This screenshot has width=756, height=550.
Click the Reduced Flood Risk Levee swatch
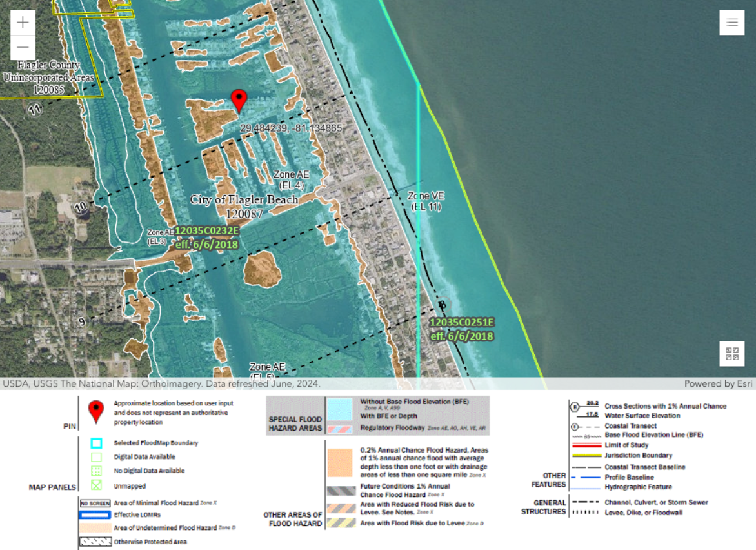[341, 508]
